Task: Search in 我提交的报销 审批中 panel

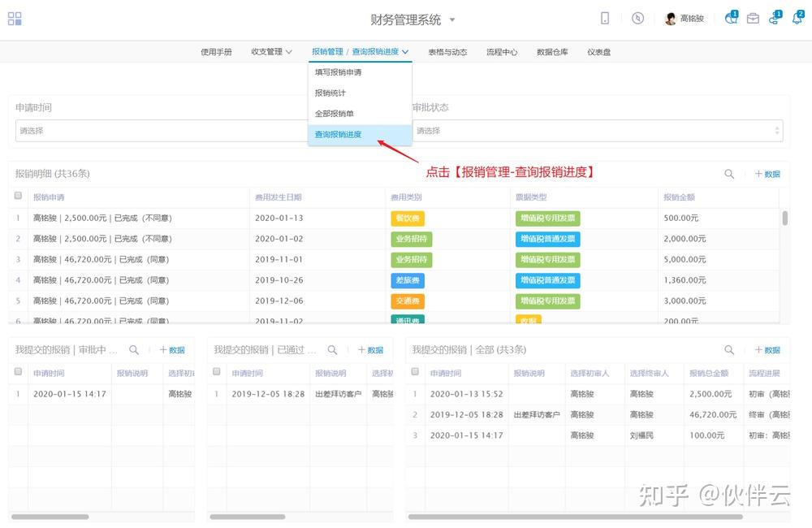Action: click(134, 350)
